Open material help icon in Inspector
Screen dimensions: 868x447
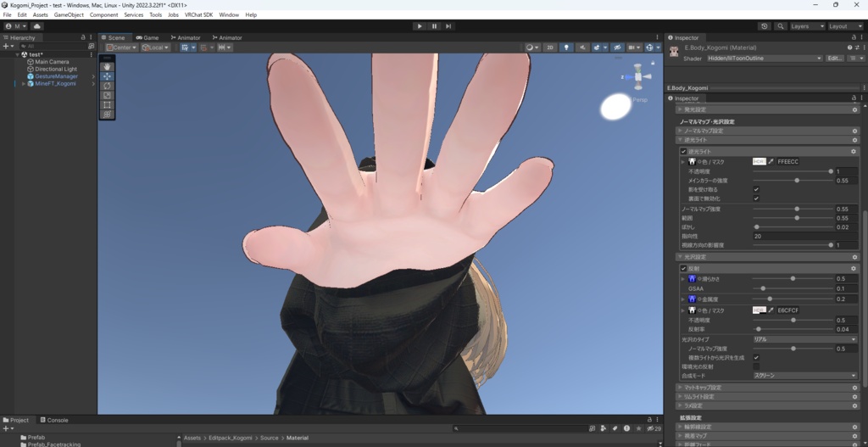click(849, 47)
